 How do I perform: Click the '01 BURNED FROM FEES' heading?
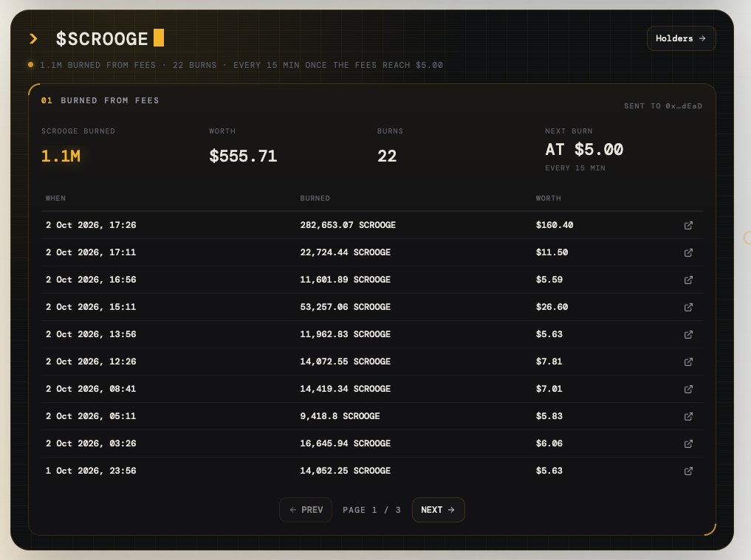[x=100, y=100]
